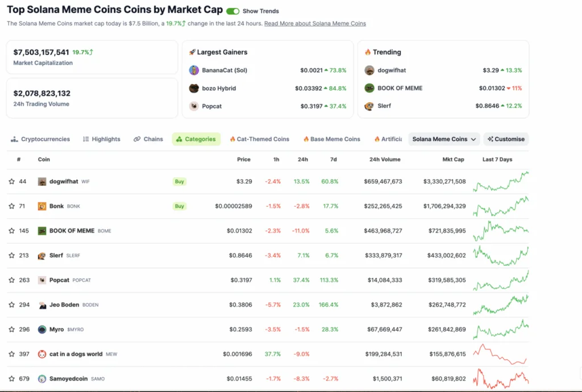
Task: Switch to the Categories tab
Action: coord(196,139)
